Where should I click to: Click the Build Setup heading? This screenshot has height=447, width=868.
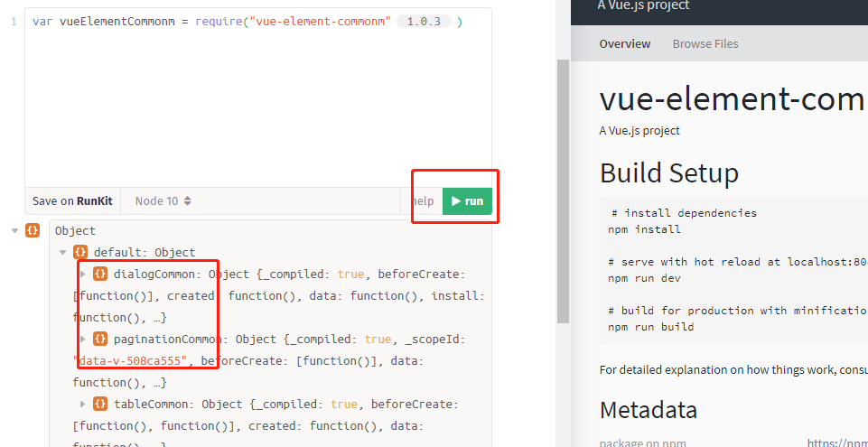[x=668, y=172]
